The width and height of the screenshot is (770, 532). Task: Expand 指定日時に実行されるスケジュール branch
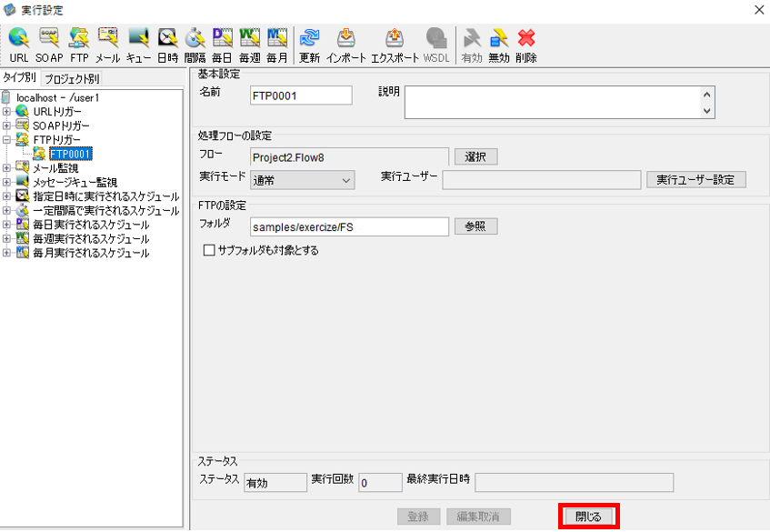[6, 196]
